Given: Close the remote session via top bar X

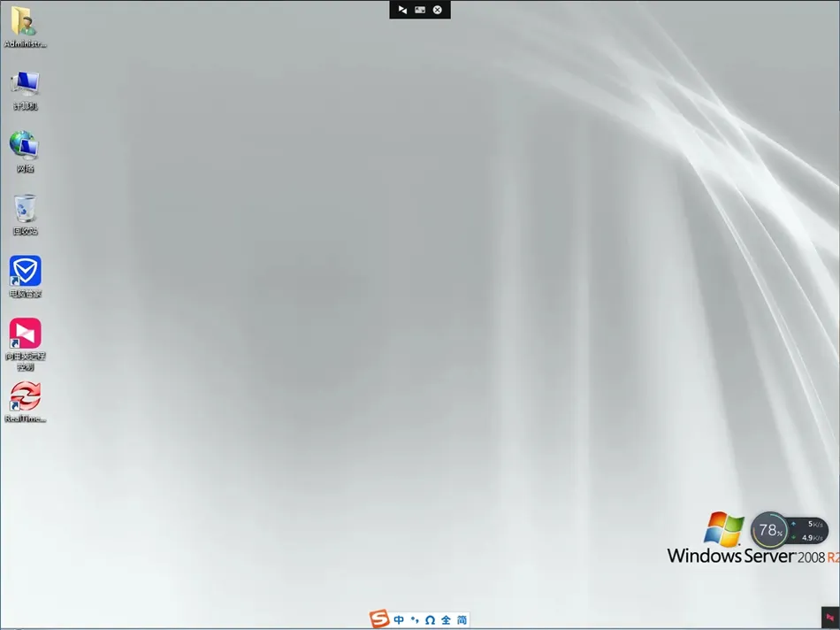Looking at the screenshot, I should (x=438, y=10).
